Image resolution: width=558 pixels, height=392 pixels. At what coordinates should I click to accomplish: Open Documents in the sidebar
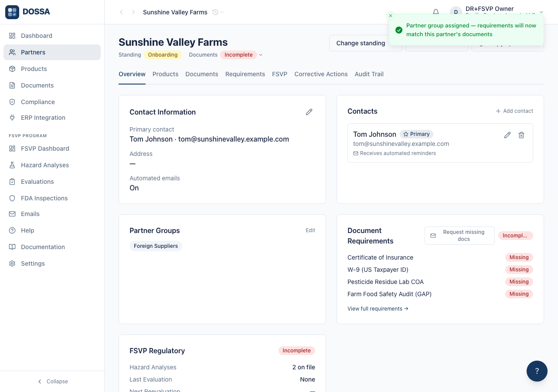(x=52, y=85)
